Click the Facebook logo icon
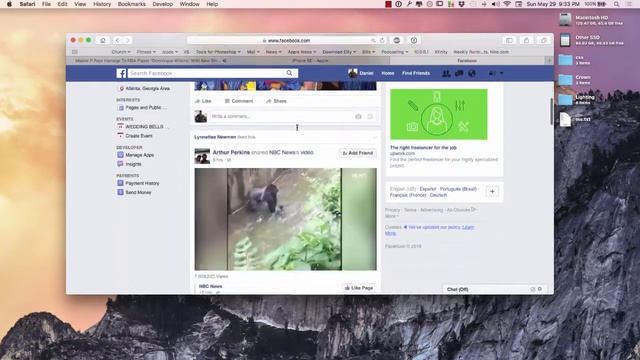Viewport: 640px width, 360px height. (x=121, y=73)
